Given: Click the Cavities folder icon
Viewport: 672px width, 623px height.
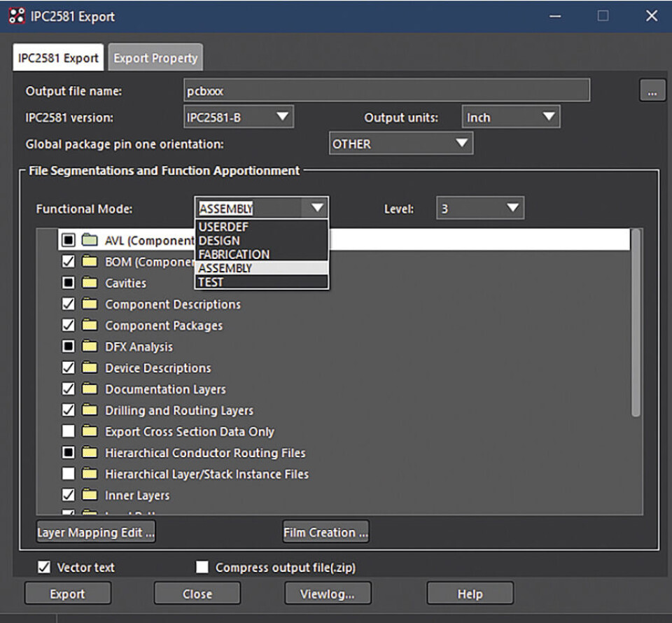Looking at the screenshot, I should [x=90, y=283].
